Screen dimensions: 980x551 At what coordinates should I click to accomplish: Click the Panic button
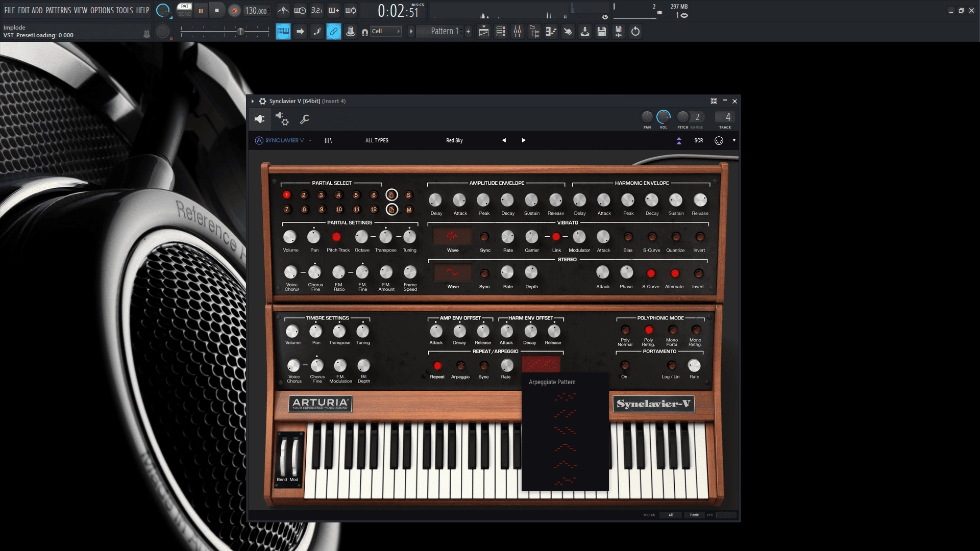[x=694, y=515]
